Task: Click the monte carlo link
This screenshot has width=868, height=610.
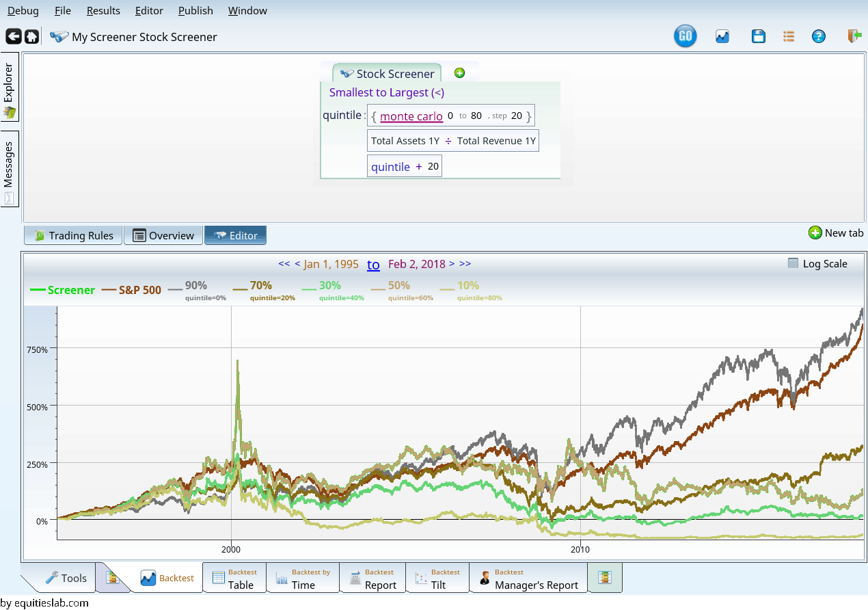Action: point(411,116)
